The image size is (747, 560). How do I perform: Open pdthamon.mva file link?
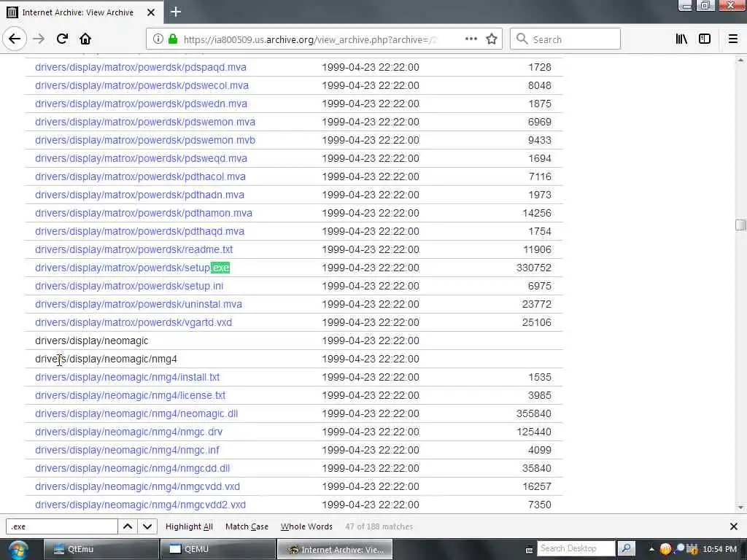[x=144, y=213]
